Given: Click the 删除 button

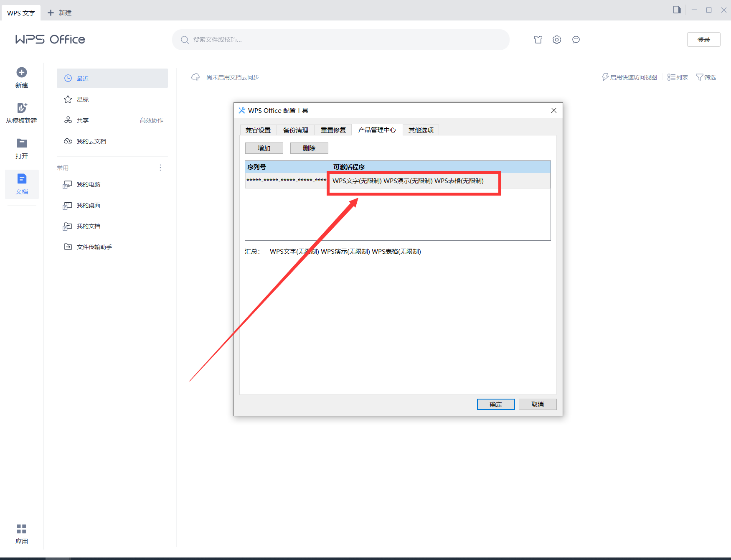Looking at the screenshot, I should click(x=309, y=148).
